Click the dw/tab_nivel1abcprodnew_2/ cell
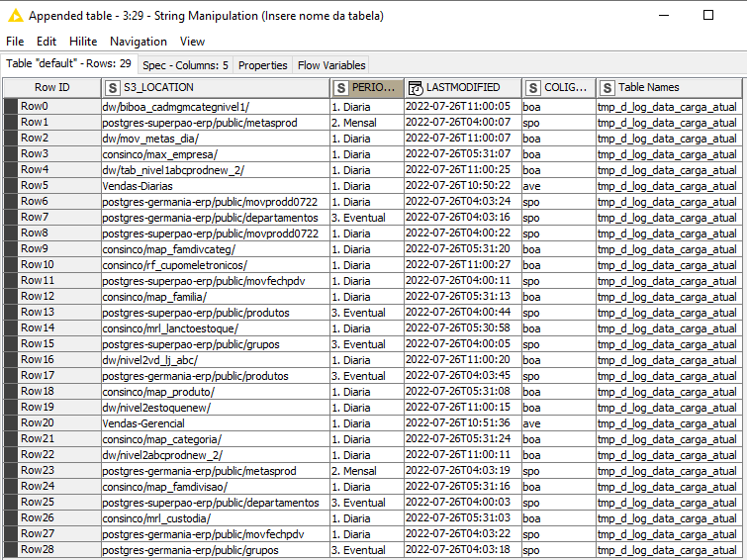This screenshot has width=747, height=560. (x=216, y=170)
